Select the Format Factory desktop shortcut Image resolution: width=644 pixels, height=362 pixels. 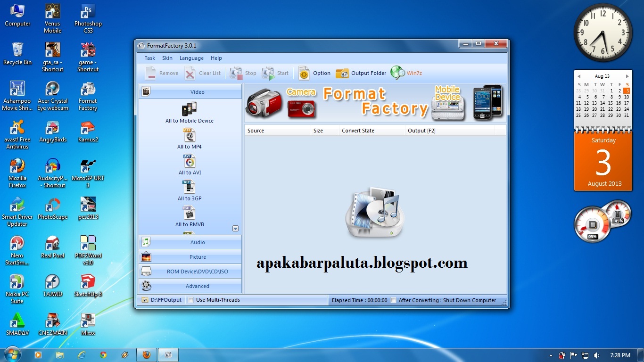[88, 96]
